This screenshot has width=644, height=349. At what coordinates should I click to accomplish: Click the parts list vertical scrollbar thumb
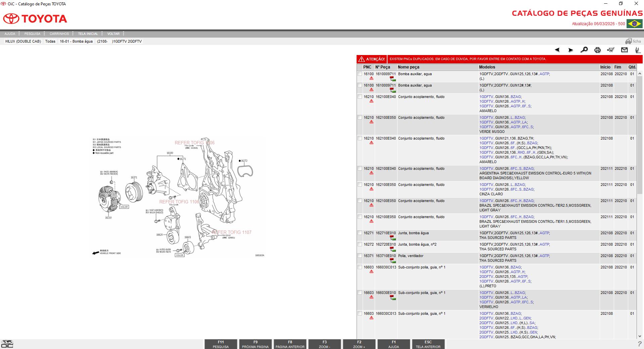click(x=640, y=135)
